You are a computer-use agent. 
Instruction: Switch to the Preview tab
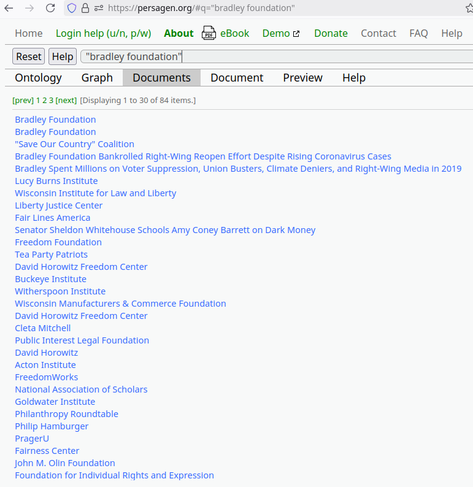click(303, 78)
